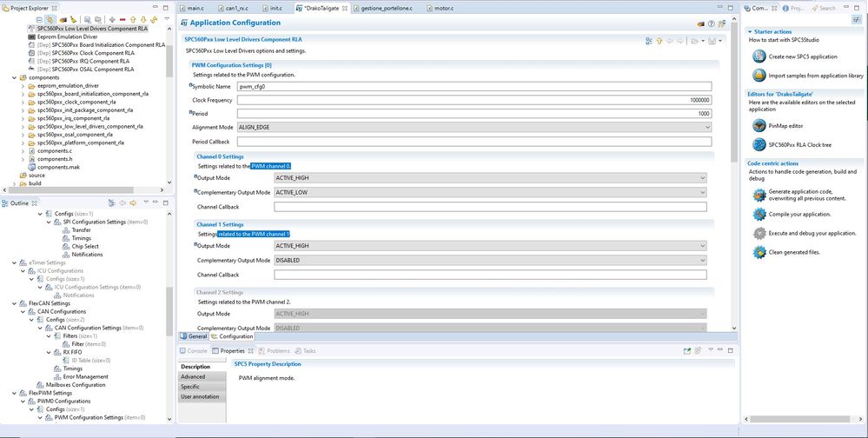Click the help question mark icon in editor header
868x438 pixels.
(712, 23)
